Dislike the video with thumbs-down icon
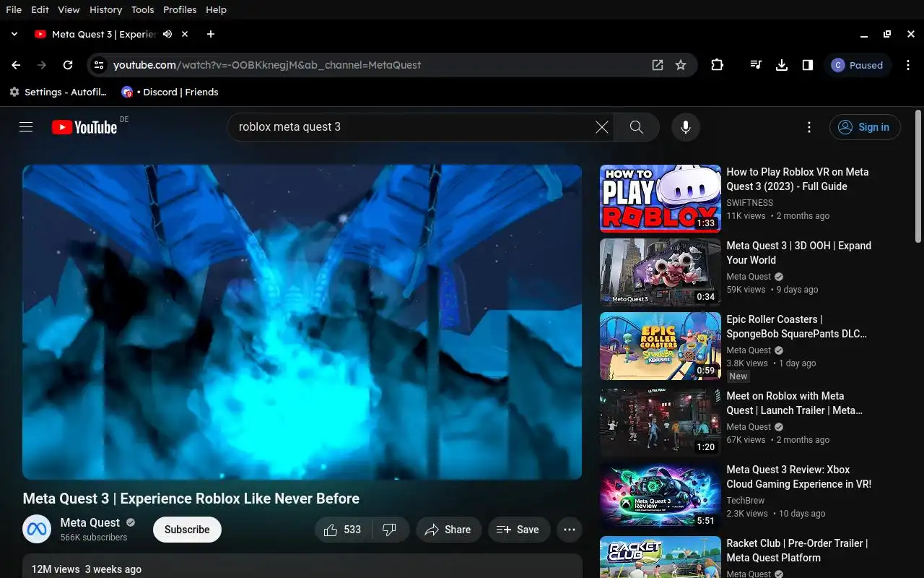924x578 pixels. pos(390,530)
